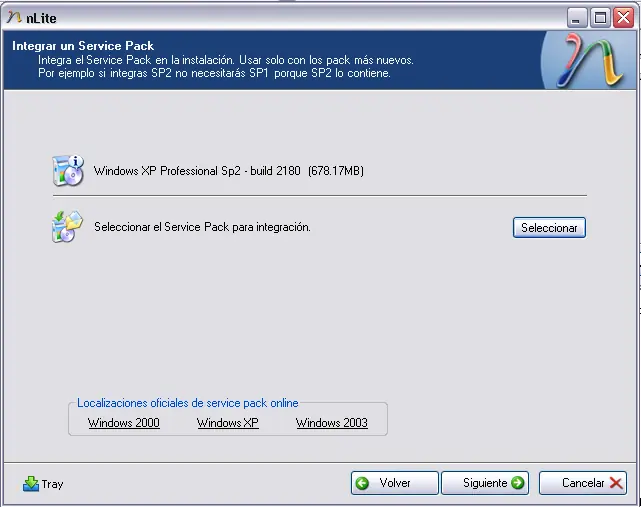Open the Windows 2000 service pack link
The image size is (641, 507).
click(123, 422)
